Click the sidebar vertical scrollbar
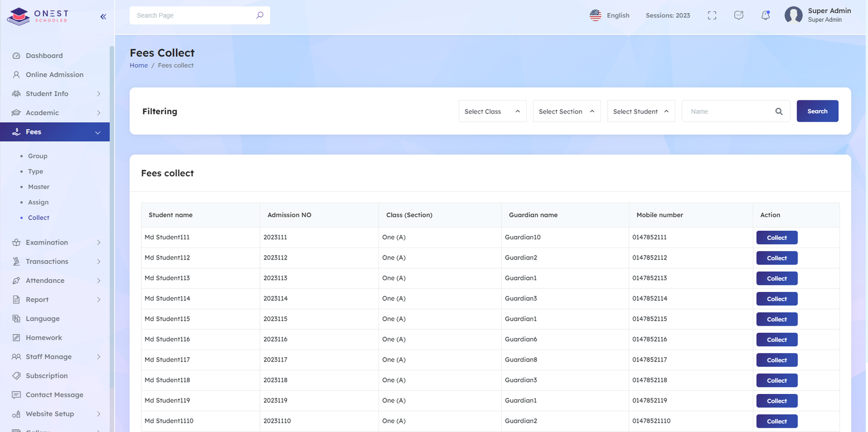The image size is (868, 432). click(x=112, y=217)
